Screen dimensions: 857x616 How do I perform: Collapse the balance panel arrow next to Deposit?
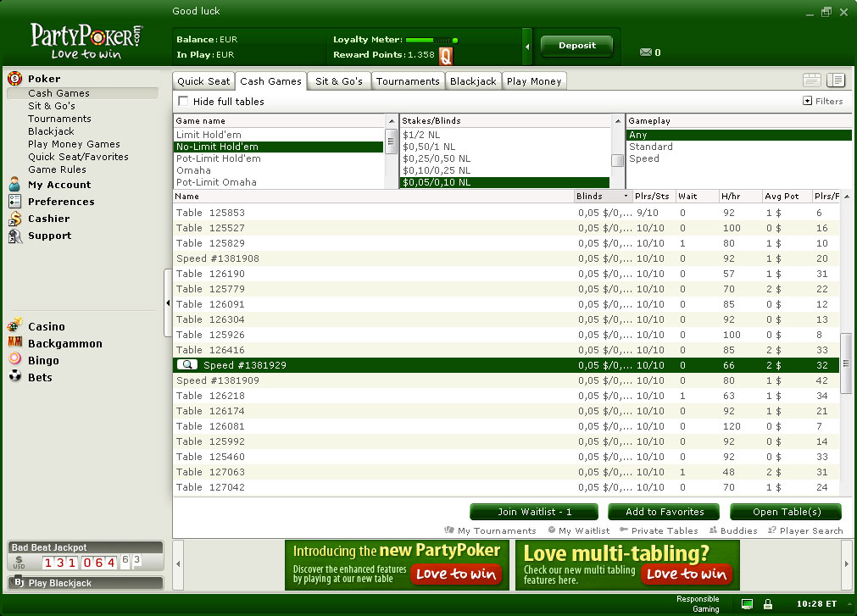[527, 47]
